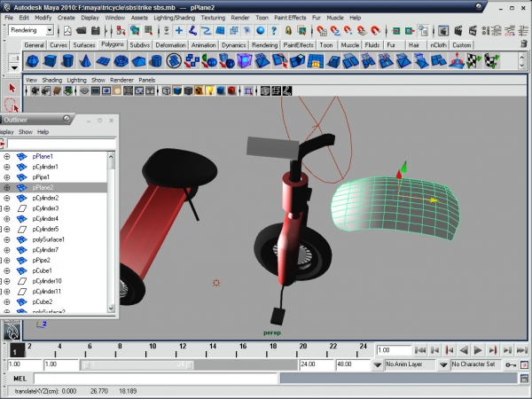
Task: Create a polygon torus from the shelf
Action: 121,61
